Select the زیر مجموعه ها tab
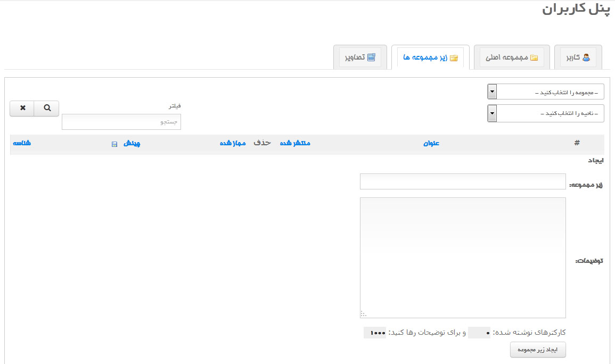Image resolution: width=615 pixels, height=364 pixels. (x=430, y=57)
